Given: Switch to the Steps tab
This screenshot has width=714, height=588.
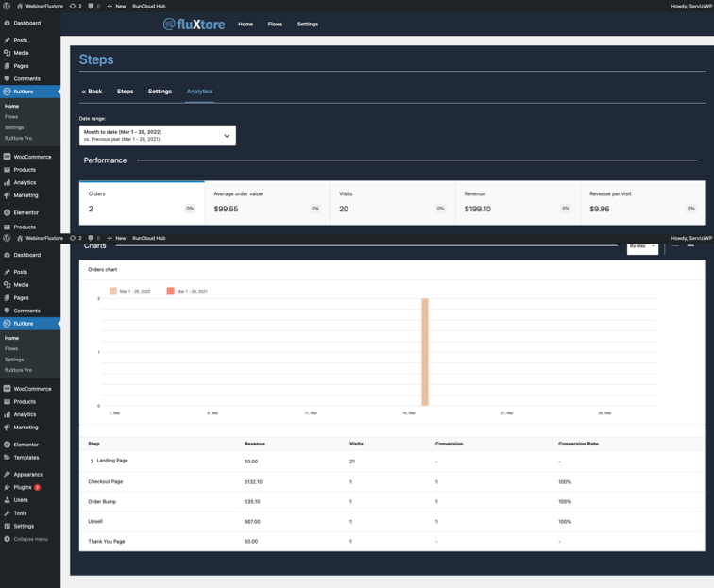Looking at the screenshot, I should [125, 92].
